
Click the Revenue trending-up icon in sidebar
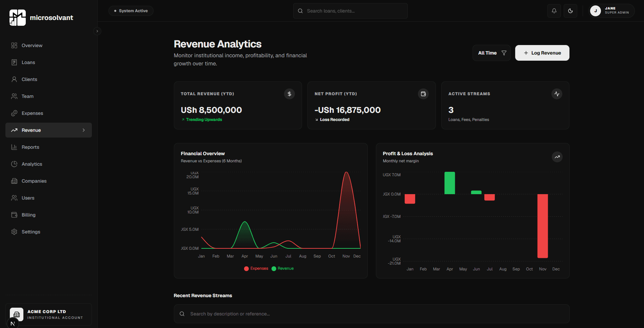[x=14, y=130]
